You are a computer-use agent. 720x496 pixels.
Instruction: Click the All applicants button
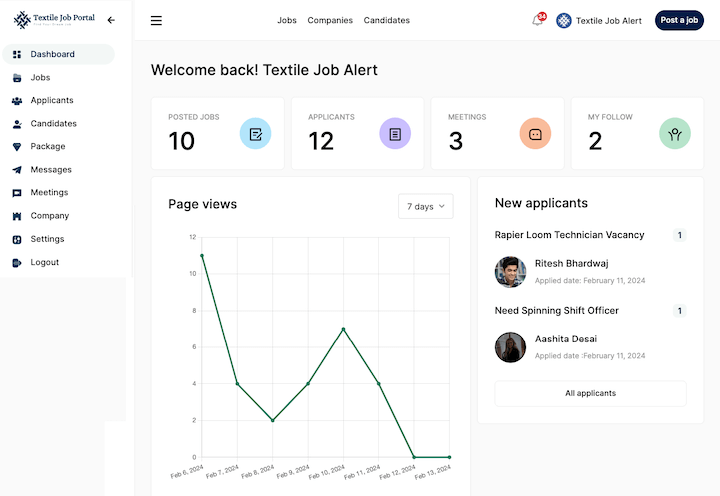(x=591, y=393)
